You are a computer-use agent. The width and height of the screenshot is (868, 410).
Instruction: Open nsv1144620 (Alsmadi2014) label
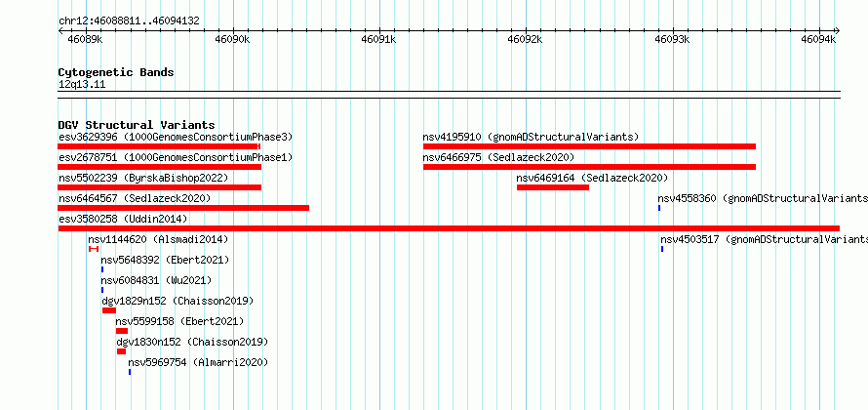(158, 239)
